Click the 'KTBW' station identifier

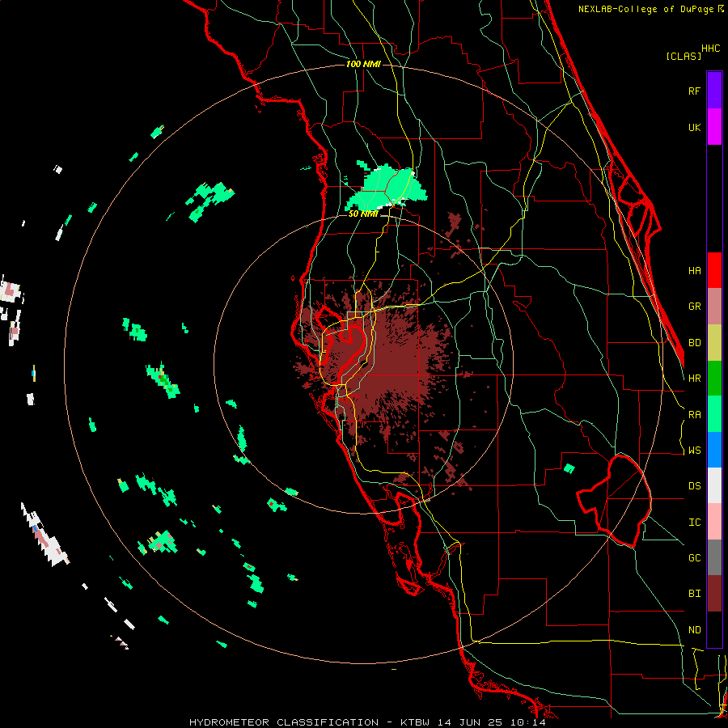coord(415,722)
